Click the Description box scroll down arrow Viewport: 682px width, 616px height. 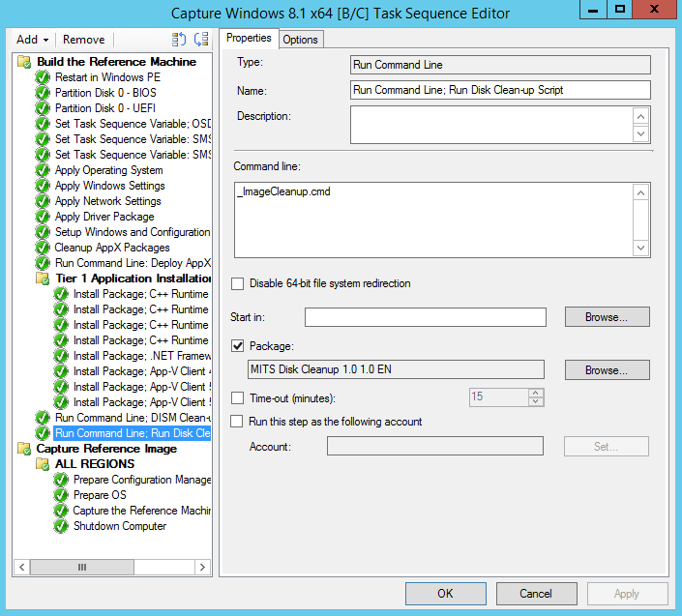(640, 133)
